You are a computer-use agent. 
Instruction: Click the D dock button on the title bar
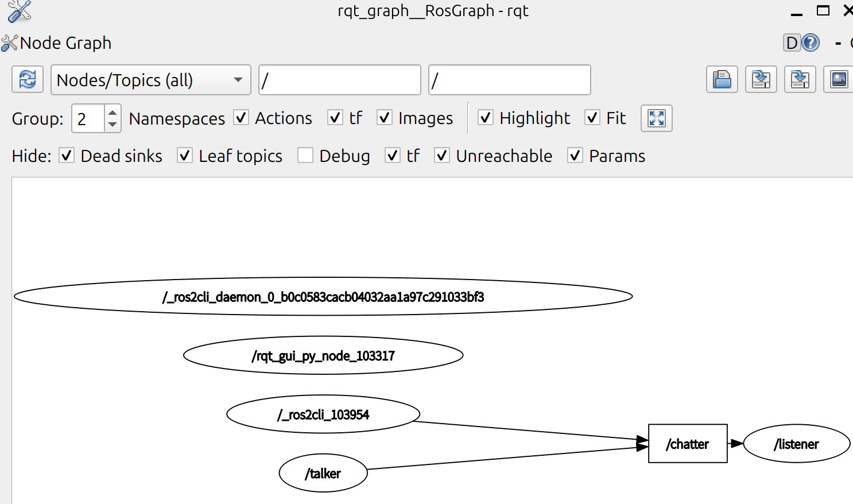pyautogui.click(x=792, y=42)
